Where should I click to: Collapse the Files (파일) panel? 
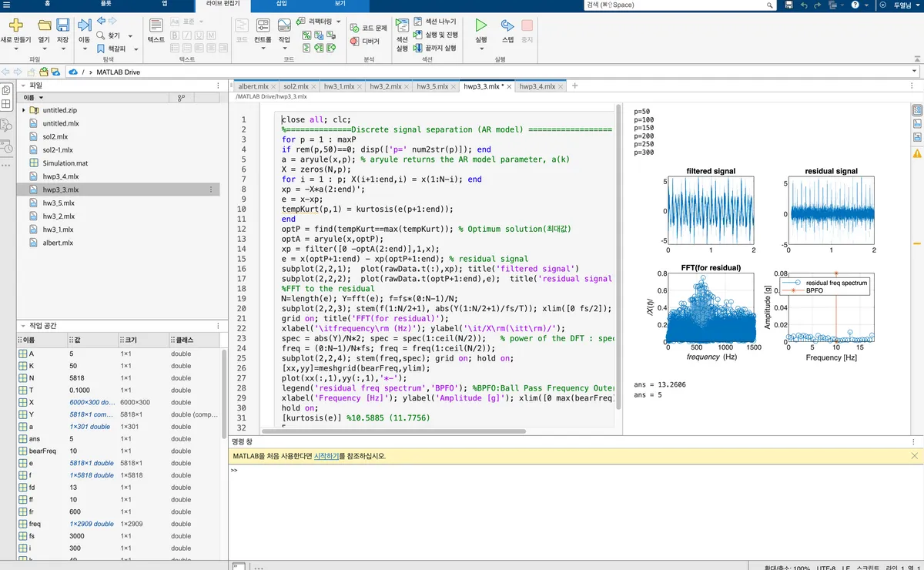tap(22, 85)
